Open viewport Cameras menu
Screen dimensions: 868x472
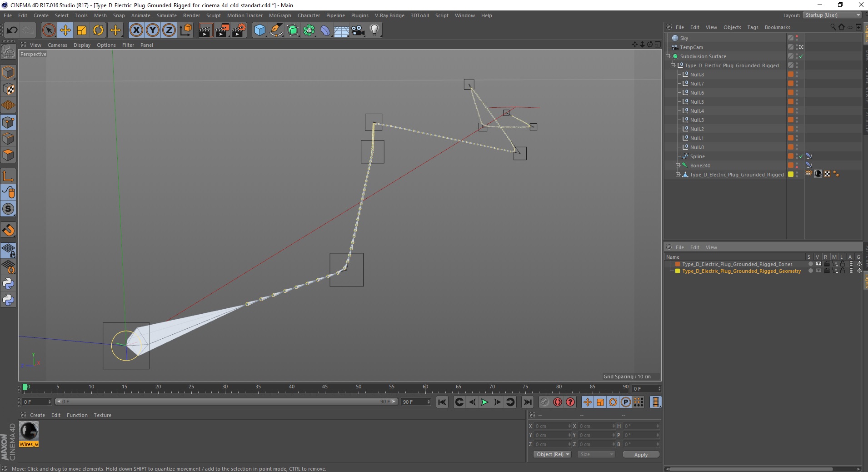tap(57, 45)
